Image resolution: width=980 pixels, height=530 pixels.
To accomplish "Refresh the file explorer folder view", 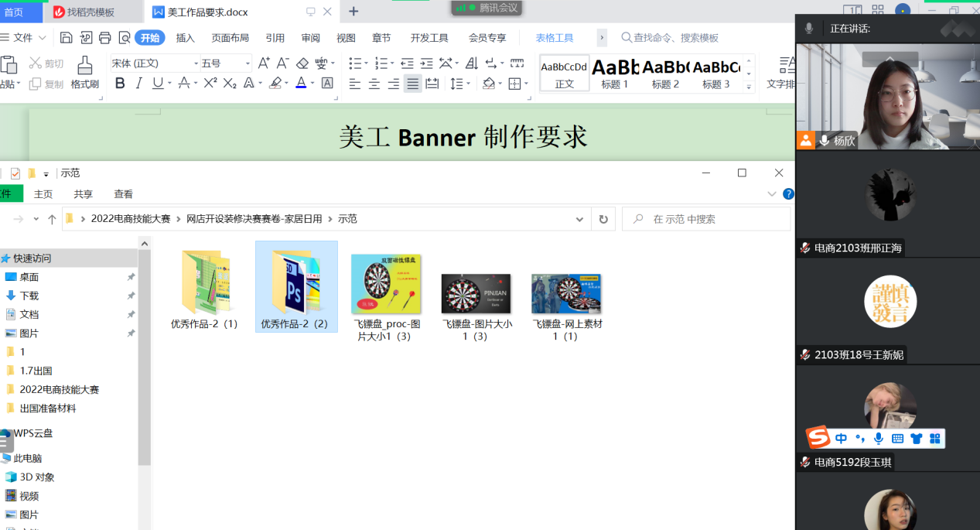I will pyautogui.click(x=603, y=219).
